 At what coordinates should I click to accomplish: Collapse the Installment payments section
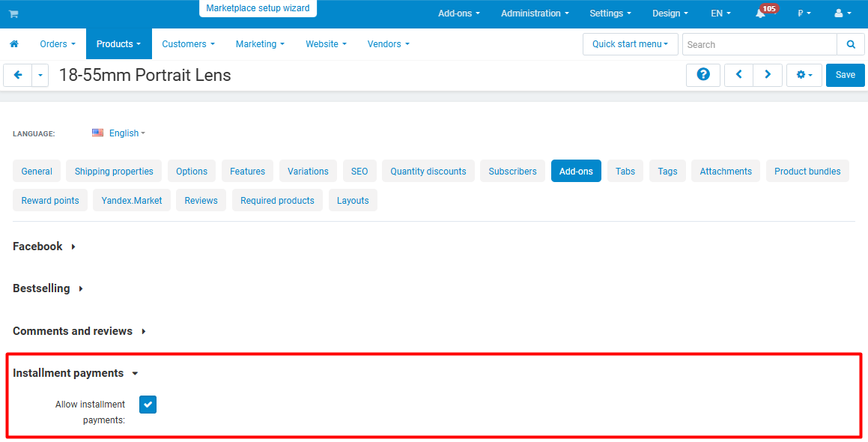pyautogui.click(x=76, y=373)
